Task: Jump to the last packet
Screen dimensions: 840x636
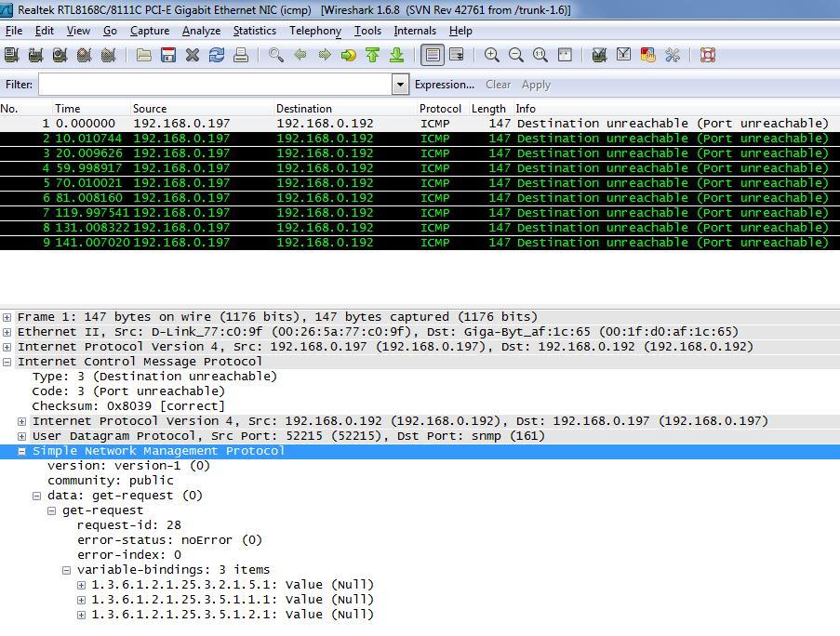Action: tap(397, 55)
